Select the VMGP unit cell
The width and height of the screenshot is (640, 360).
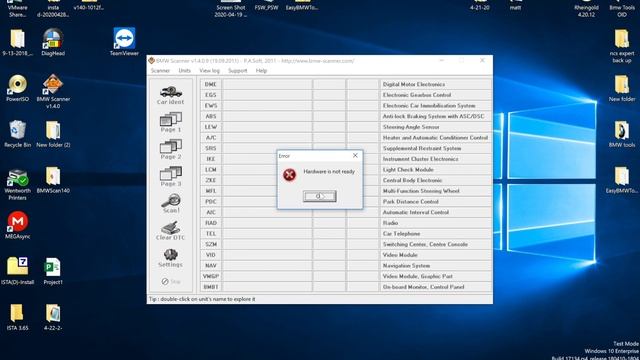coord(211,276)
